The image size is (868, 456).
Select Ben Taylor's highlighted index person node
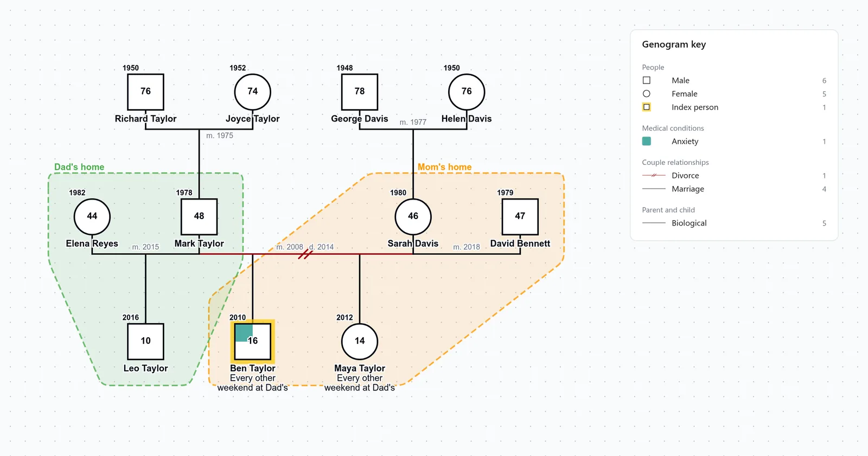[x=252, y=341]
